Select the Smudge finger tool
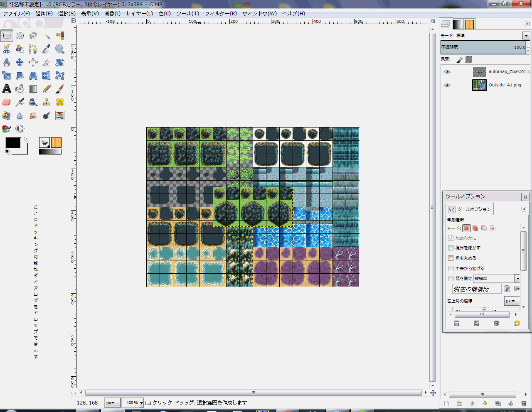 [33, 115]
